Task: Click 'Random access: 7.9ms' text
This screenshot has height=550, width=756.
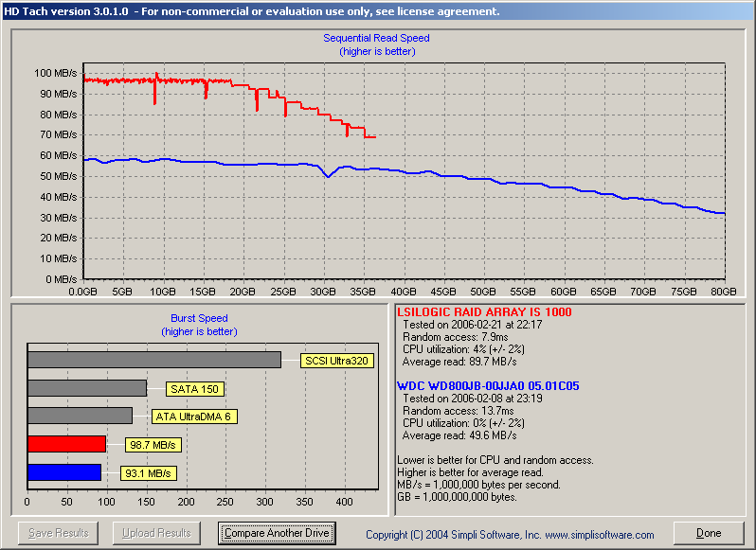Action: [x=455, y=337]
